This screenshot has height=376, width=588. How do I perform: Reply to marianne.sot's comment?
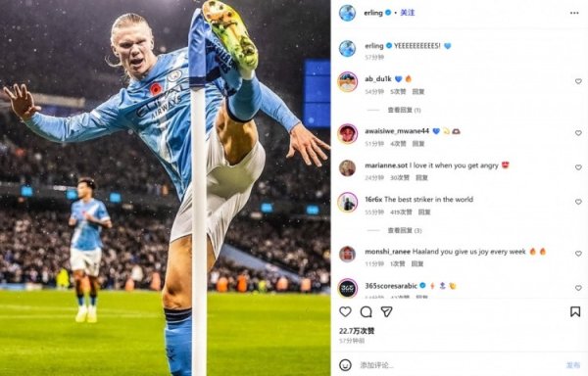pyautogui.click(x=421, y=178)
